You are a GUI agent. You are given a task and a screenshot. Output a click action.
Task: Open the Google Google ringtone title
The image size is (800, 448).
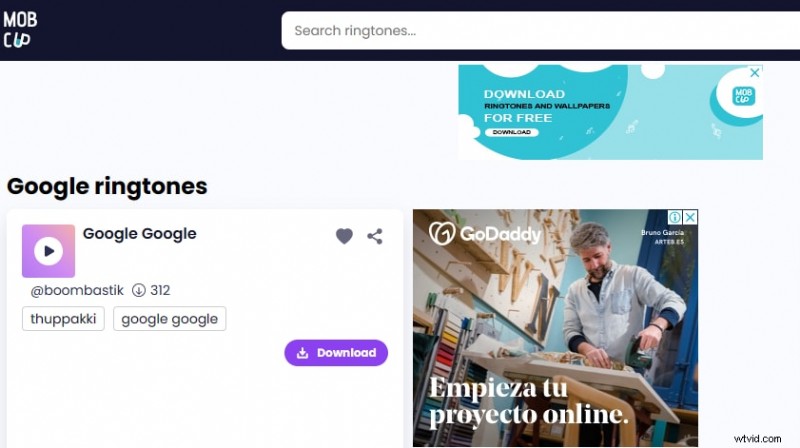(139, 234)
